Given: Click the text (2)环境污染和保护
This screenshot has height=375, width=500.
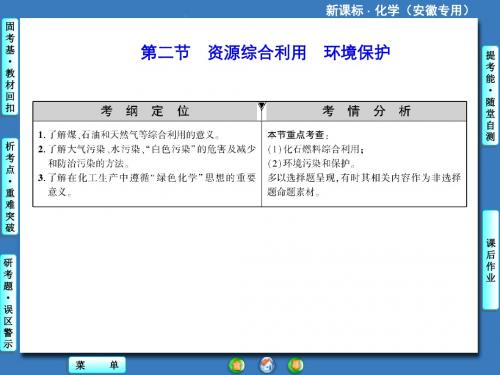Looking at the screenshot, I should 311,163.
